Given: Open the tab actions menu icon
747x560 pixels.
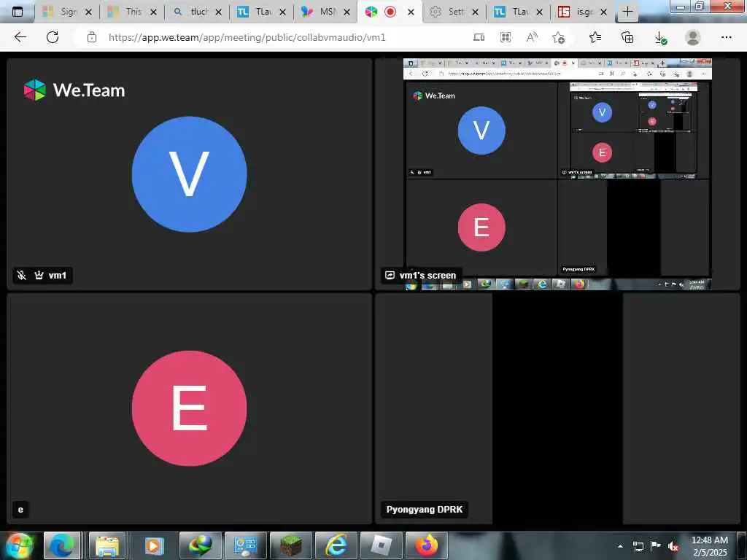Looking at the screenshot, I should pos(18,12).
